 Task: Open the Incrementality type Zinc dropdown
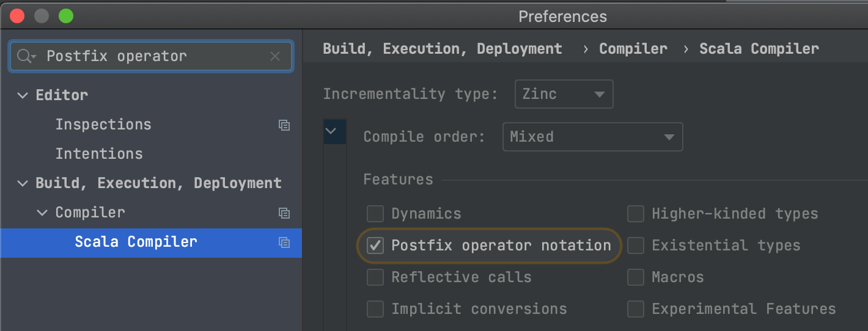[564, 94]
